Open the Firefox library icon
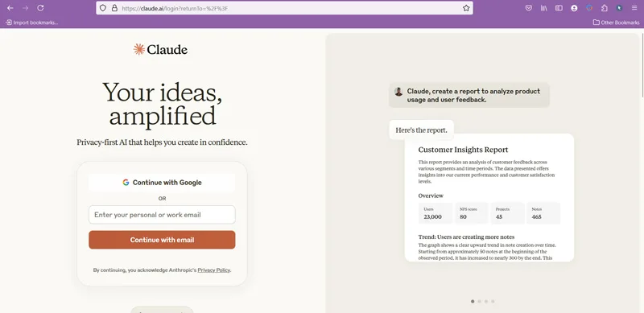Viewport: 644px width, 313px height. 544,8
